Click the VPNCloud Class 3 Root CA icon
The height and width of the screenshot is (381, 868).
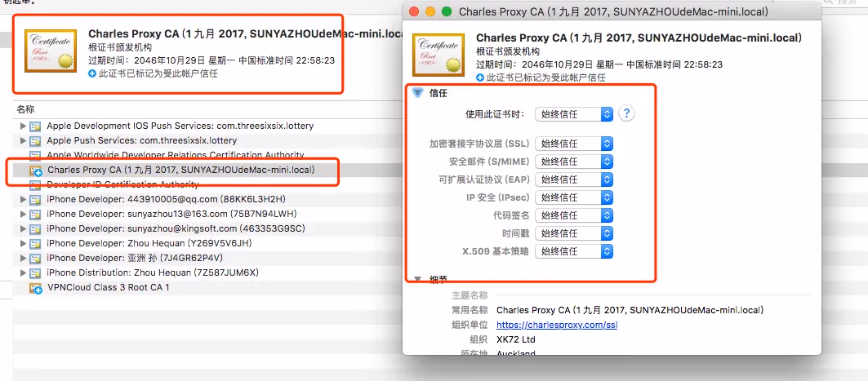36,288
